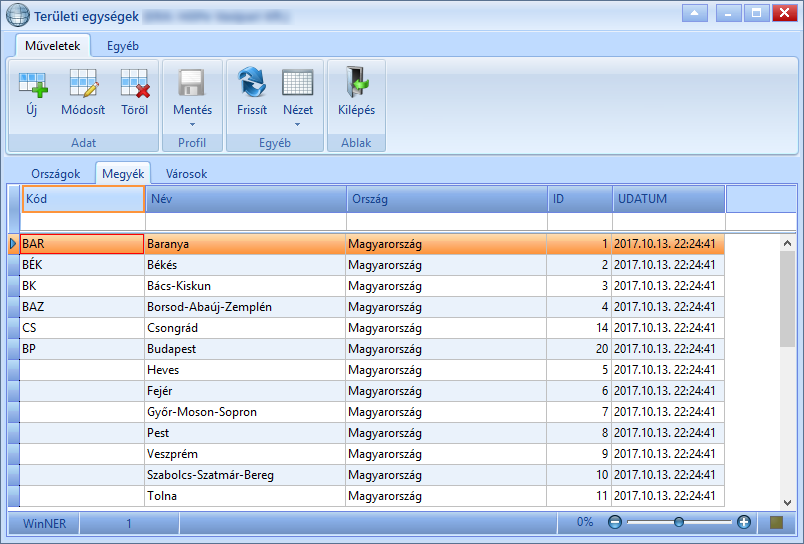
Task: Switch to the Egyéb ribbon tab
Action: (x=123, y=46)
